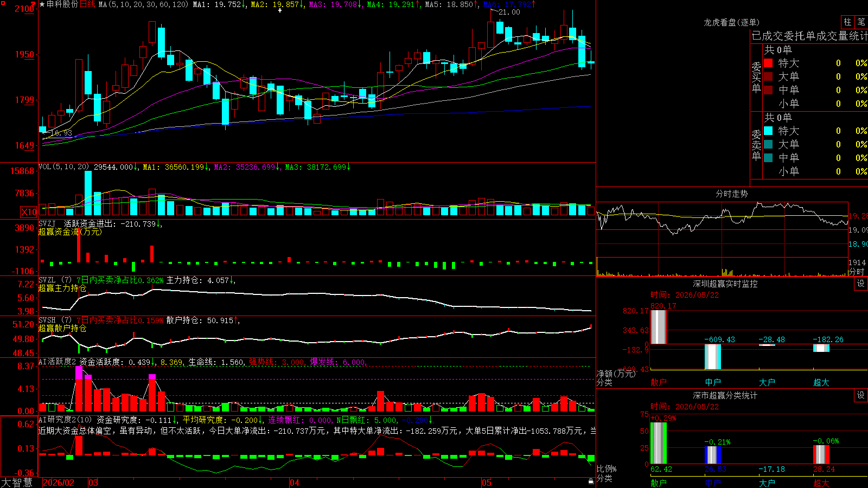Click the dark red 大单 buy order swatch
Image resolution: width=868 pixels, height=488 pixels.
point(768,76)
